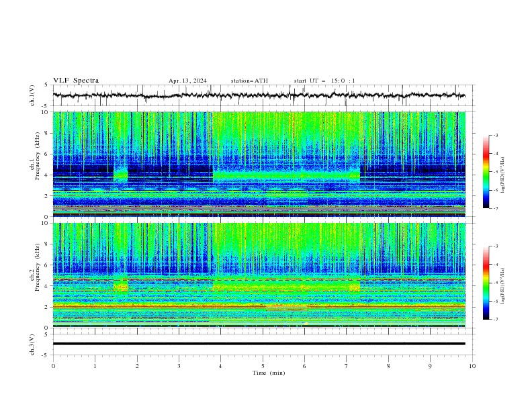This screenshot has width=532, height=411.
Task: Click tick label "10" on the Time axis
Action: click(x=472, y=366)
